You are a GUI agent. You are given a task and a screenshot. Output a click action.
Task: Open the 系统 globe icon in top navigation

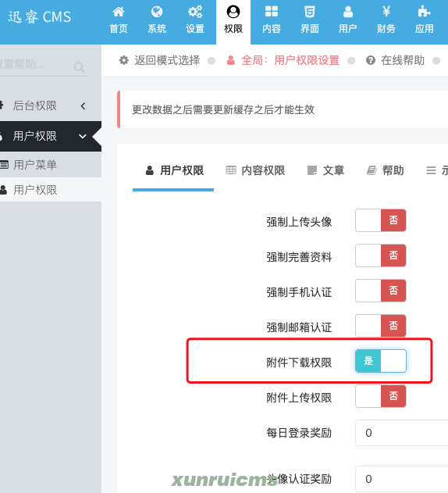click(157, 12)
